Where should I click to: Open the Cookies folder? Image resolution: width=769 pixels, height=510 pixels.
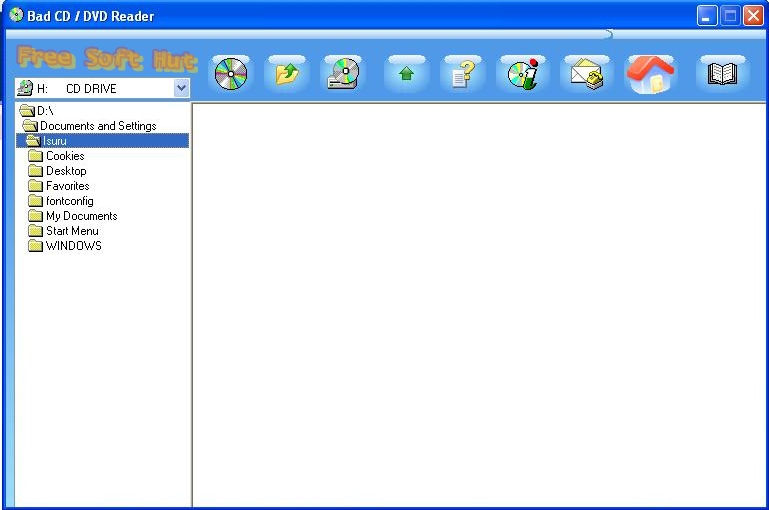(56, 156)
